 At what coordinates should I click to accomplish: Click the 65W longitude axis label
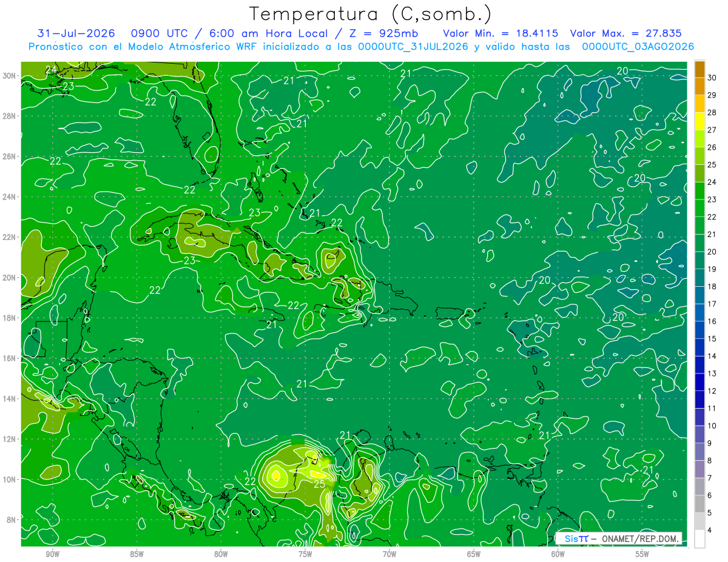pyautogui.click(x=474, y=554)
